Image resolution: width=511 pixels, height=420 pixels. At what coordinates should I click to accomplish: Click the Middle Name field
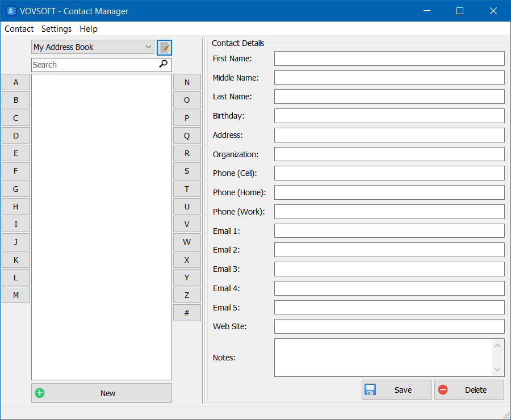point(389,78)
